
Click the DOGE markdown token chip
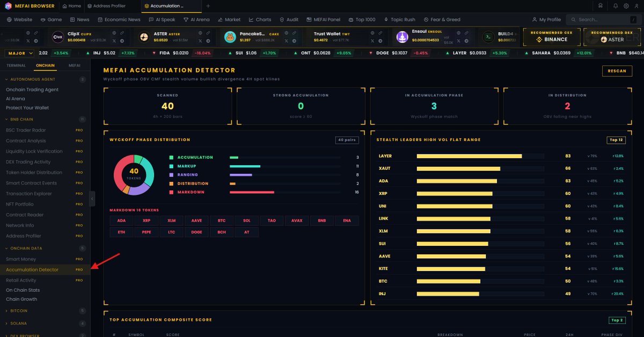point(196,232)
